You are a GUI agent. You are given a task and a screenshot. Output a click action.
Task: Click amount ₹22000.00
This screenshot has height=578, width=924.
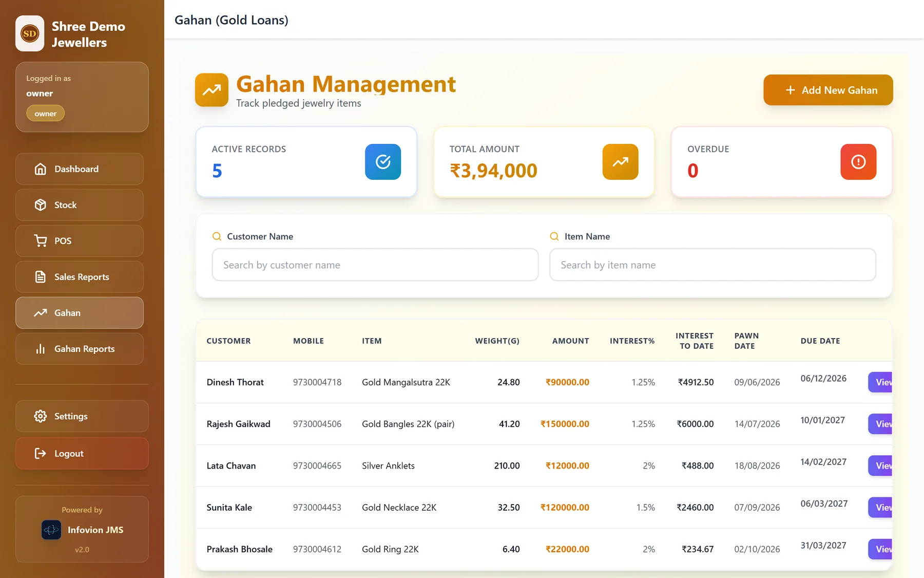tap(567, 549)
